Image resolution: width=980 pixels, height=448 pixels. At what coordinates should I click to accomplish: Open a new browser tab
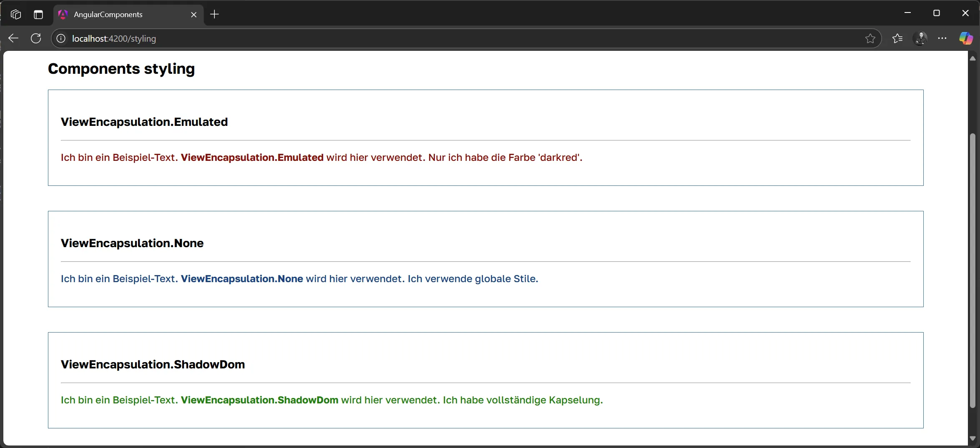(214, 15)
